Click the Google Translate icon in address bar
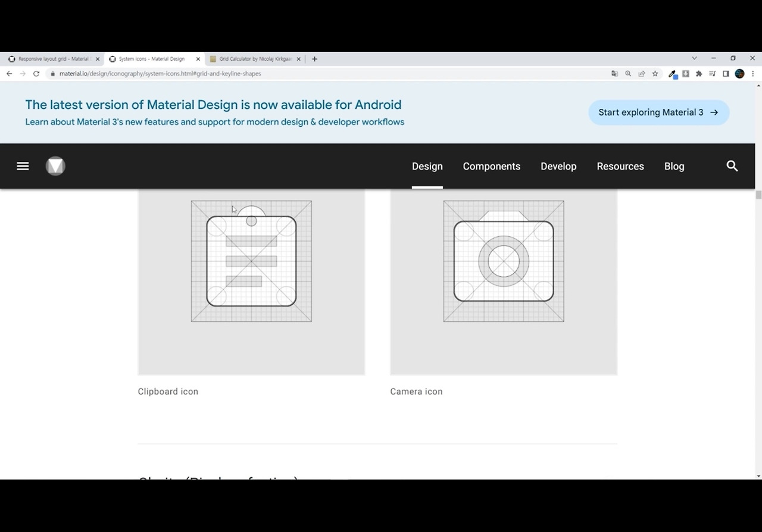The height and width of the screenshot is (532, 762). coord(614,74)
